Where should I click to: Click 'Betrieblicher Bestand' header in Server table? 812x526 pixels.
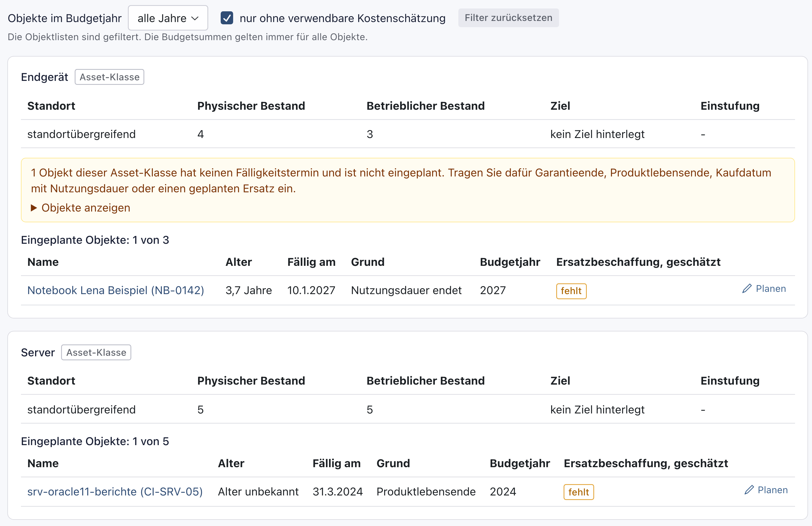[426, 381]
